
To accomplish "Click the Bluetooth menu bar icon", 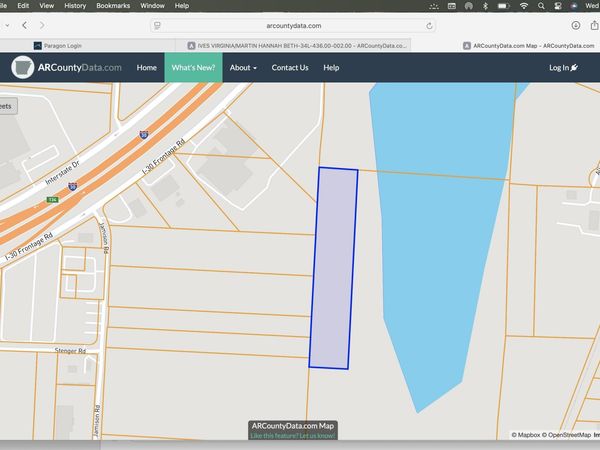I will click(x=485, y=6).
